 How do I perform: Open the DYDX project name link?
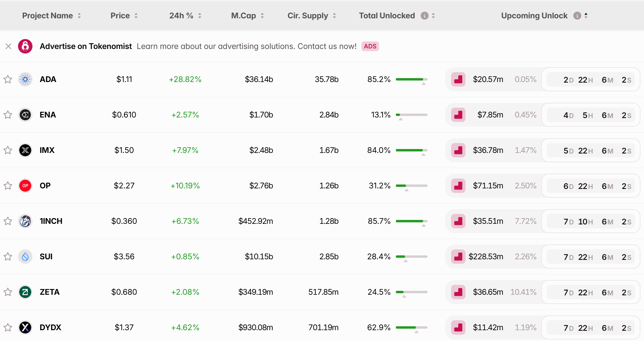(50, 327)
